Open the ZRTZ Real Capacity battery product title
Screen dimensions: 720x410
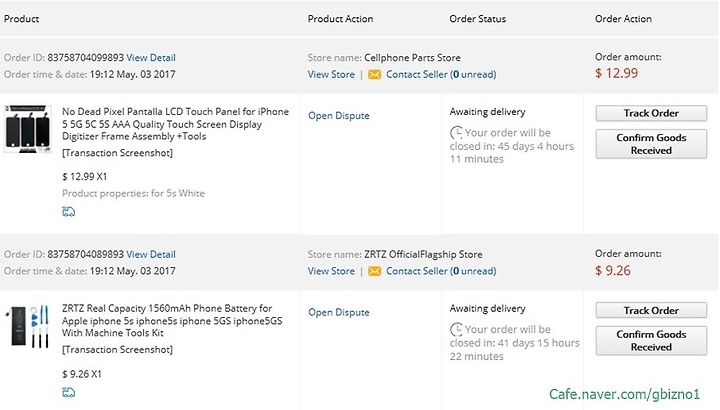(x=172, y=320)
